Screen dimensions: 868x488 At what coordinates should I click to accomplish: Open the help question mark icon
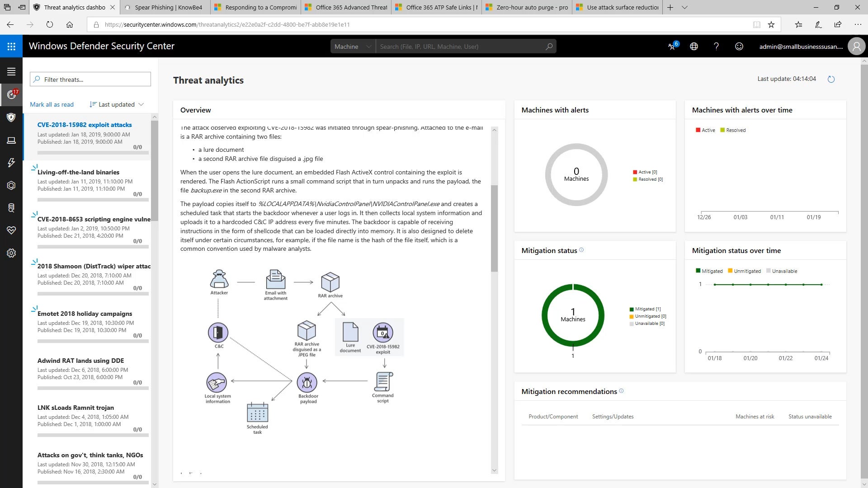716,46
